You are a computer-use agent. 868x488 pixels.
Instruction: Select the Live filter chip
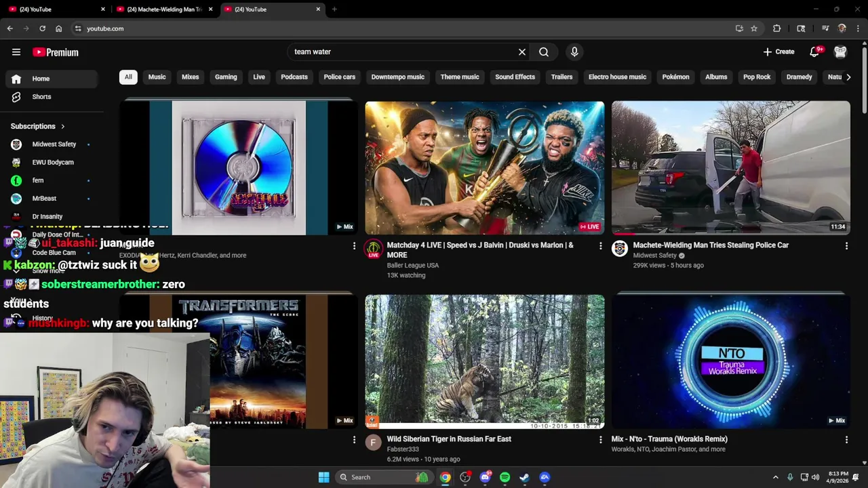(x=259, y=77)
